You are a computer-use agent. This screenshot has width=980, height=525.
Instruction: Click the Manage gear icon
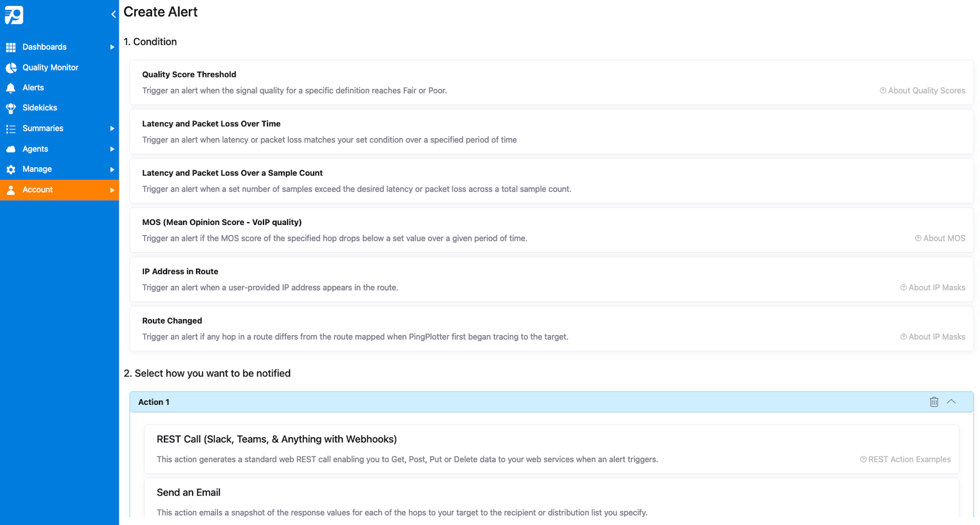coord(11,169)
